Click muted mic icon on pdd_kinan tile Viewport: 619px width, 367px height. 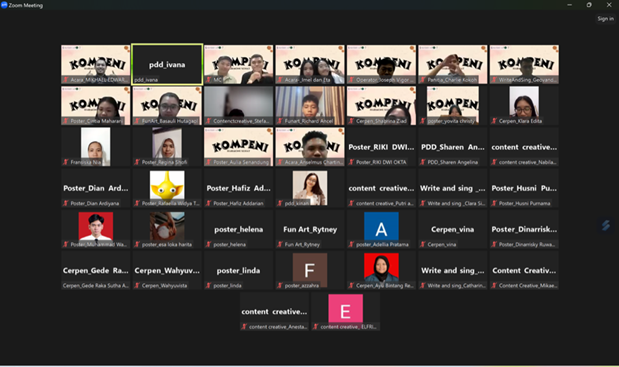click(280, 203)
